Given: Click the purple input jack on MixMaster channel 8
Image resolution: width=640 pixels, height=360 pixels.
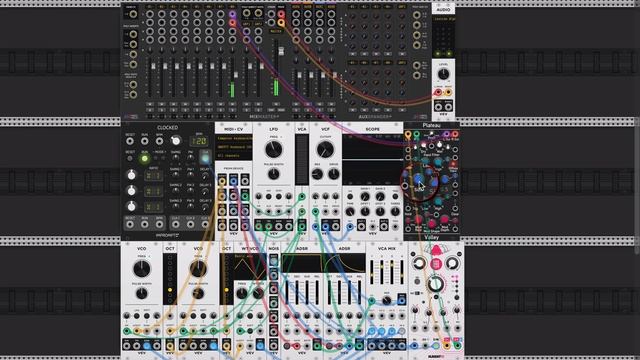Looking at the screenshot, I should pos(232,14).
